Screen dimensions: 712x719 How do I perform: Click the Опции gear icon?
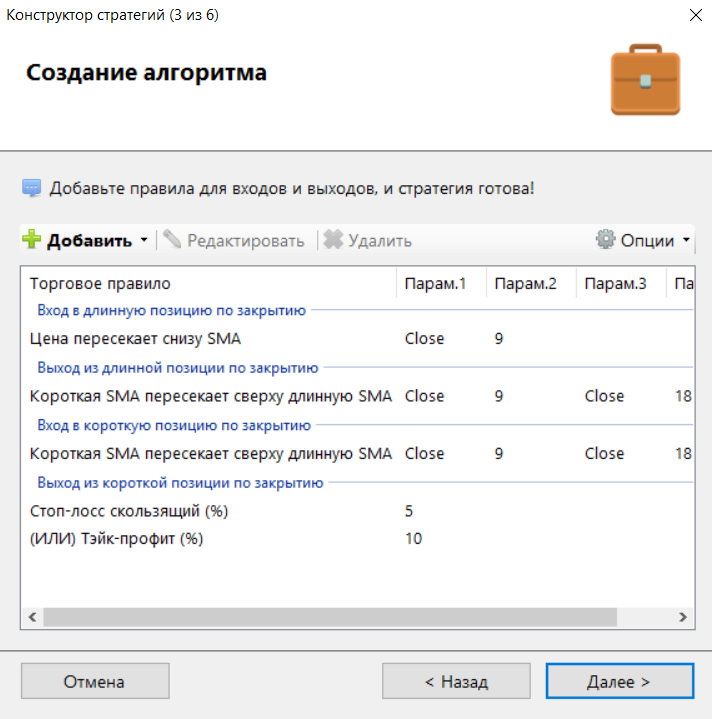[x=605, y=239]
